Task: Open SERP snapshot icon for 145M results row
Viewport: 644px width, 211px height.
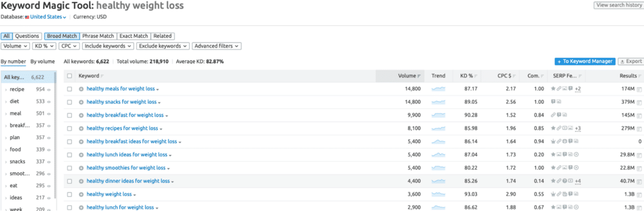Action: tap(639, 115)
